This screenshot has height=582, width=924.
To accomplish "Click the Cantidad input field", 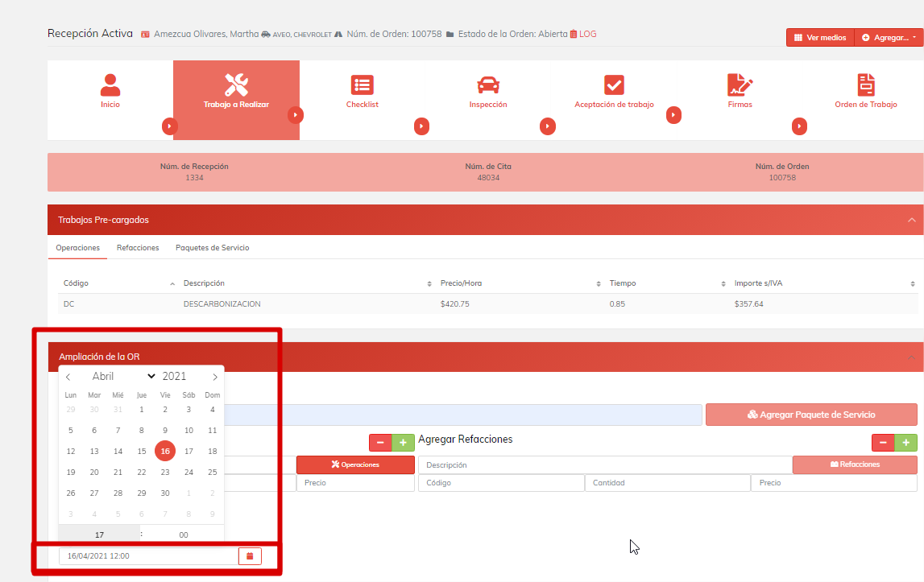I will (667, 483).
